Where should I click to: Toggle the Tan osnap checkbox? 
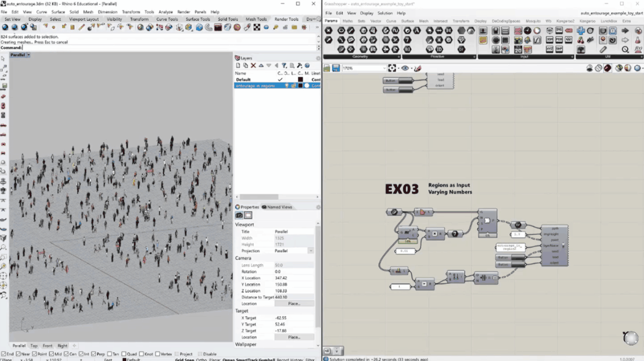110,354
